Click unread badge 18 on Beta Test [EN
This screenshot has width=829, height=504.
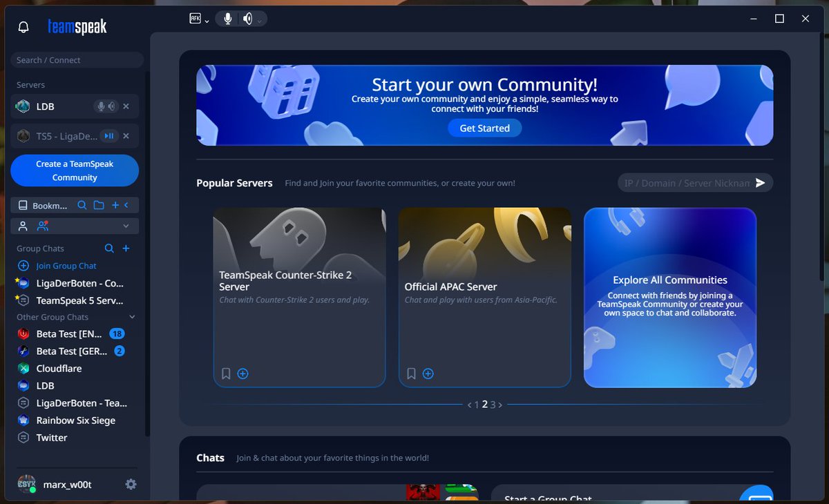[x=117, y=333]
